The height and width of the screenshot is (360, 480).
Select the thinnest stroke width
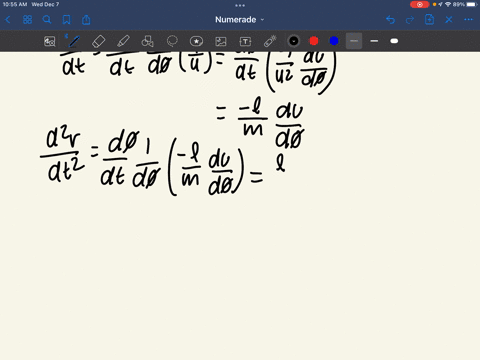coord(354,41)
